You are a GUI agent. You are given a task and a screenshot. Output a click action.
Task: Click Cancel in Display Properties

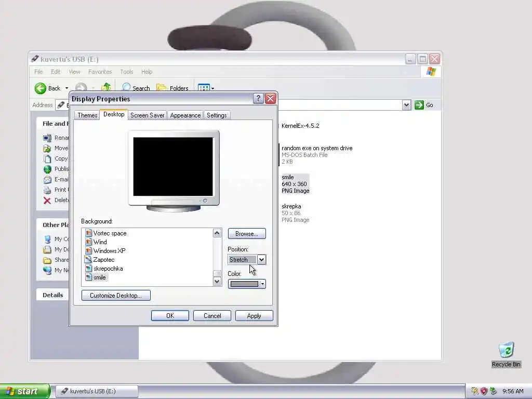tap(212, 315)
